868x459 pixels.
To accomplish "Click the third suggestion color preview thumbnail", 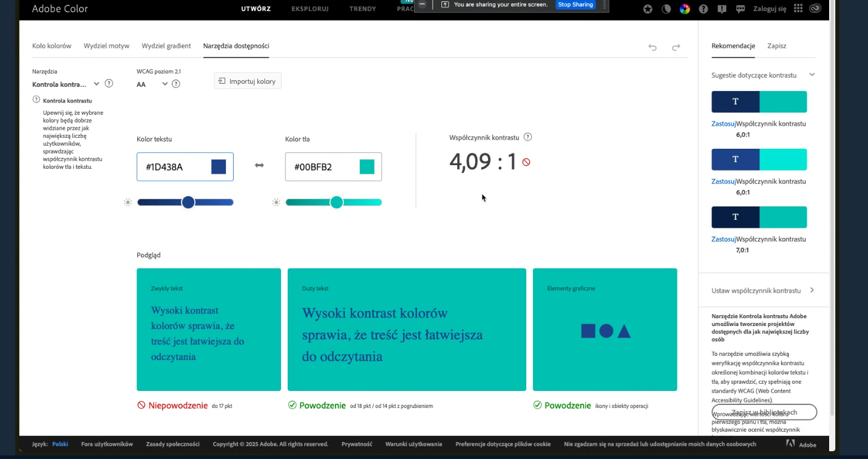I will pos(759,217).
